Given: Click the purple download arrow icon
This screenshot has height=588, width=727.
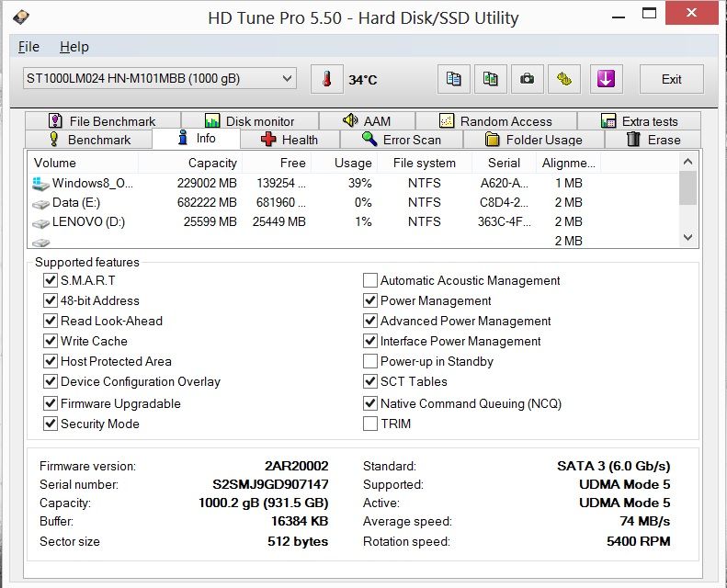Looking at the screenshot, I should tap(606, 79).
